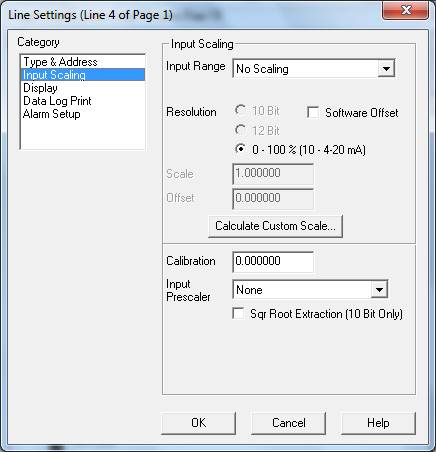
Task: Open the No Scaling combo box
Action: click(x=313, y=69)
